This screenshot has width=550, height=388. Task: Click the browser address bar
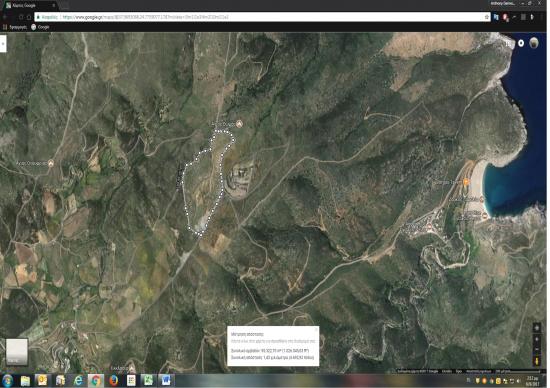click(260, 17)
